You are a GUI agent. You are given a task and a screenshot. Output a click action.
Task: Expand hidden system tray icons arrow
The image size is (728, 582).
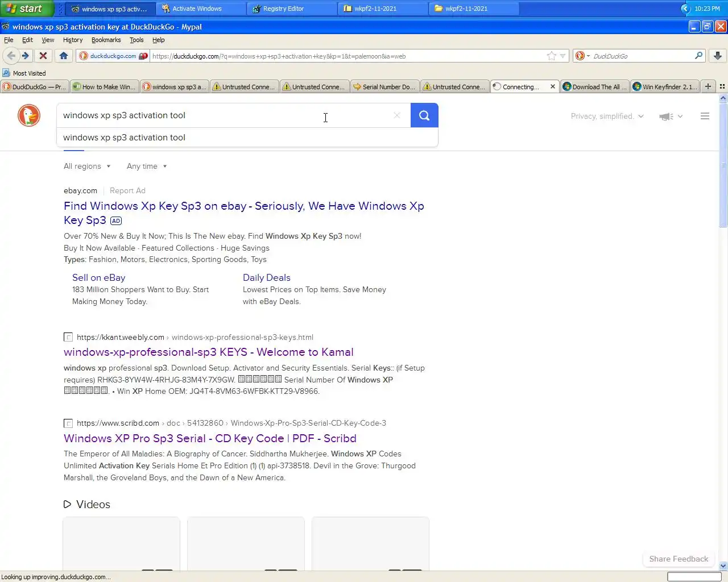click(685, 9)
